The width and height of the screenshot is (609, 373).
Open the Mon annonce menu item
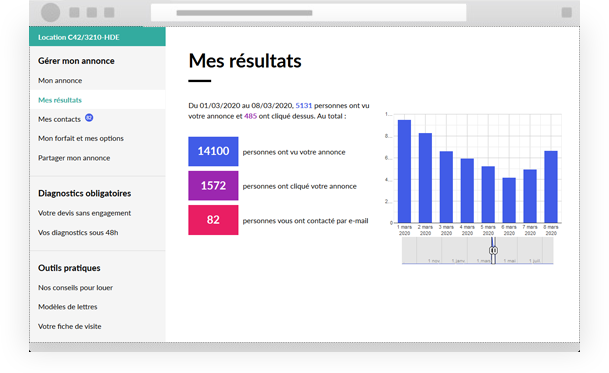tap(60, 80)
